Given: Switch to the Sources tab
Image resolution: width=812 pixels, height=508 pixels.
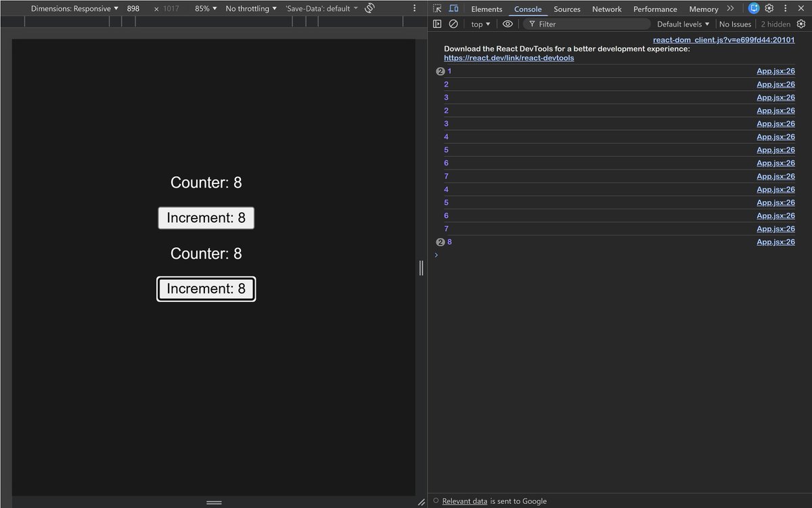Looking at the screenshot, I should point(567,9).
